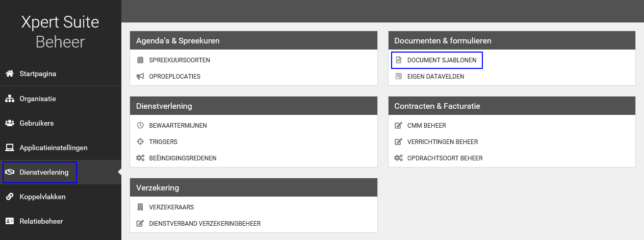The image size is (644, 240).
Task: Click the crosshair icon beside Triggers
Action: coord(140,142)
